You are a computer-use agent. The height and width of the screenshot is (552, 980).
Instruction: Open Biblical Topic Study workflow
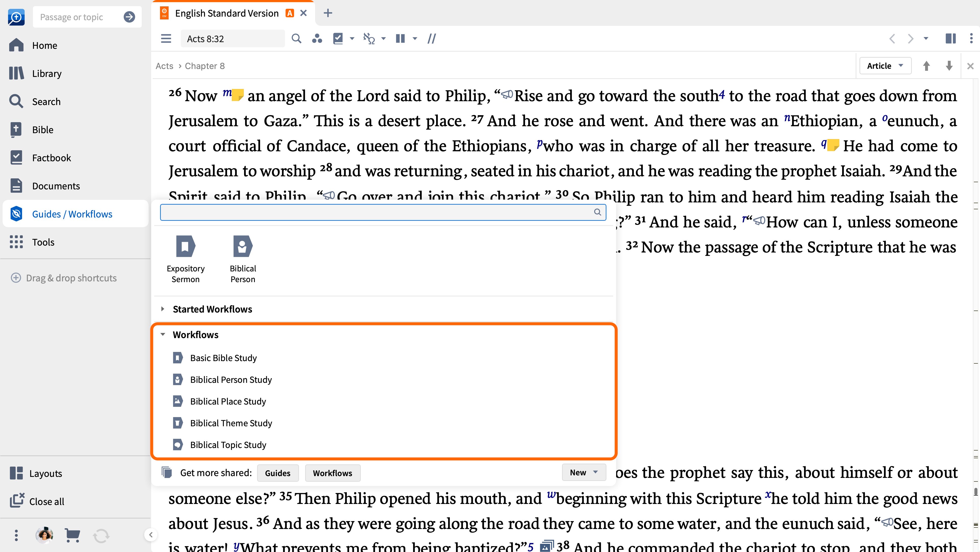(x=220, y=445)
